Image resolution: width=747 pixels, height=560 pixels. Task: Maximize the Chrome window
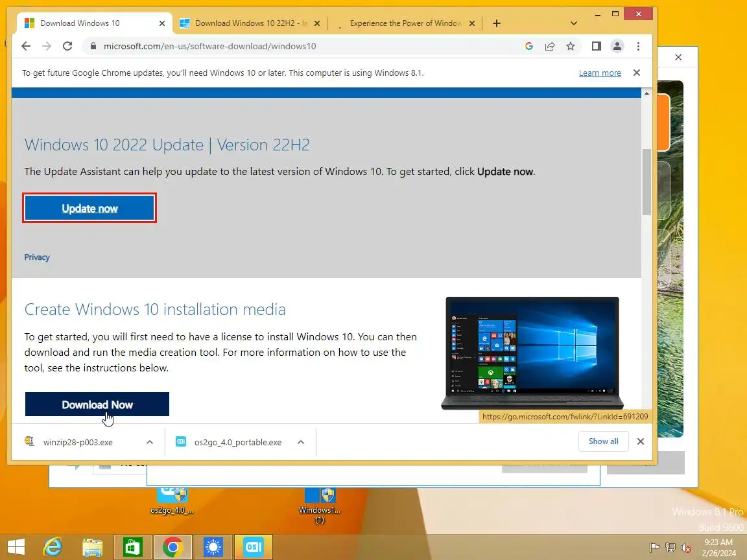(x=615, y=14)
